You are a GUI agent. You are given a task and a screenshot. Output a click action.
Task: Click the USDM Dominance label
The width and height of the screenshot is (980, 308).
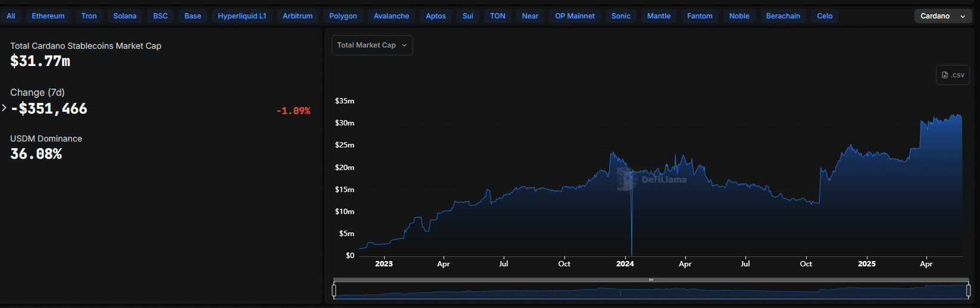(x=46, y=139)
